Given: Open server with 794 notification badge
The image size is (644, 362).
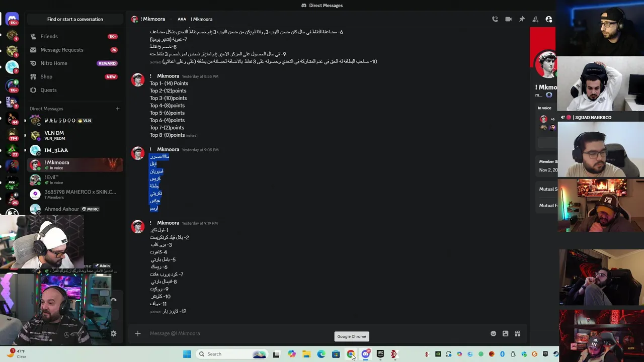Looking at the screenshot, I should click(12, 134).
